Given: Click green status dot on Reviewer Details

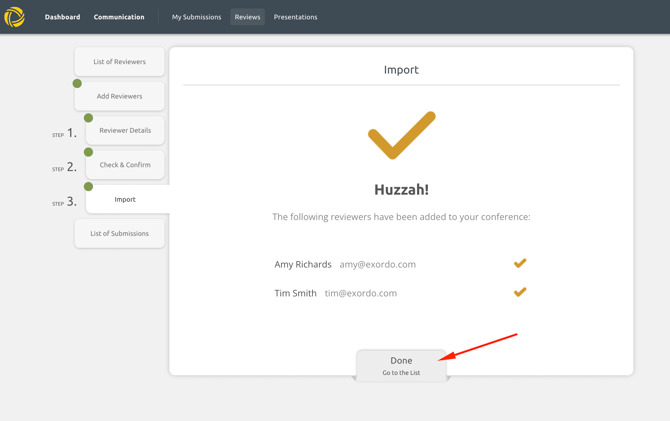Looking at the screenshot, I should click(88, 118).
